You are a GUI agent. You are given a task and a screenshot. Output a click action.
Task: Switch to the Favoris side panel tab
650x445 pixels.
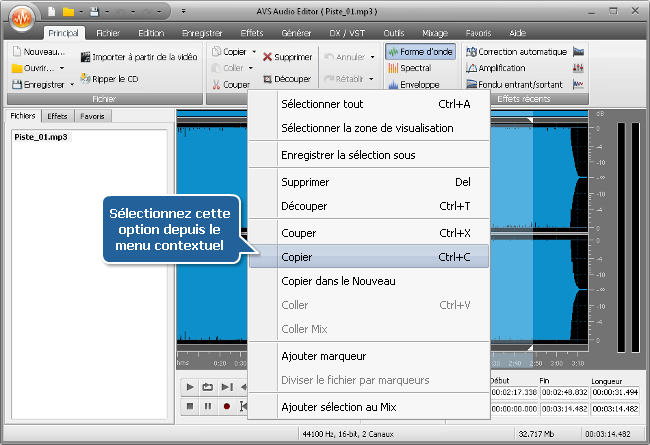(92, 116)
